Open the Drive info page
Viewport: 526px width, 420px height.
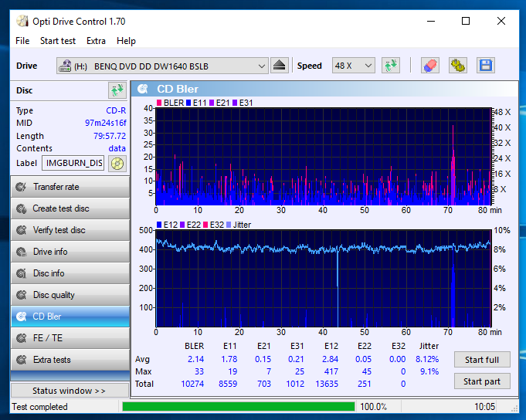(70, 252)
